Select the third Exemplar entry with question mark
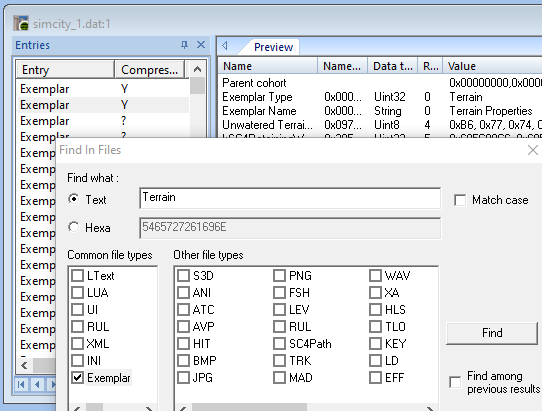 tap(103, 121)
